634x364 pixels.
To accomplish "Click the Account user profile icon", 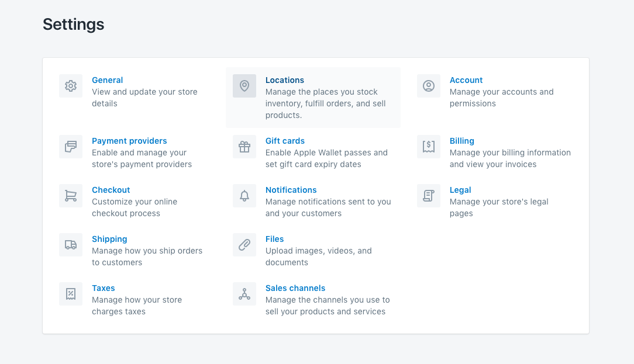I will coord(429,86).
